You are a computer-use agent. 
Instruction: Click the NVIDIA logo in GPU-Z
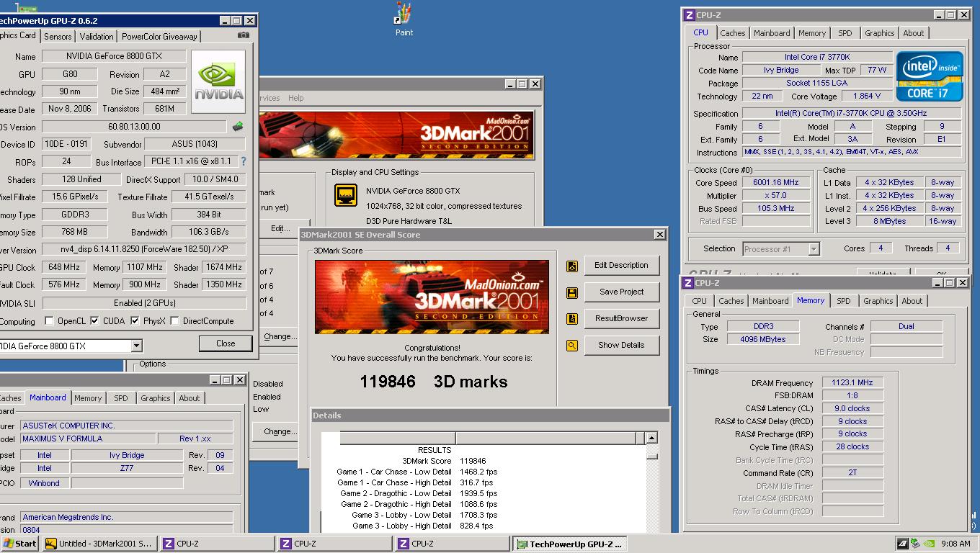pyautogui.click(x=220, y=81)
